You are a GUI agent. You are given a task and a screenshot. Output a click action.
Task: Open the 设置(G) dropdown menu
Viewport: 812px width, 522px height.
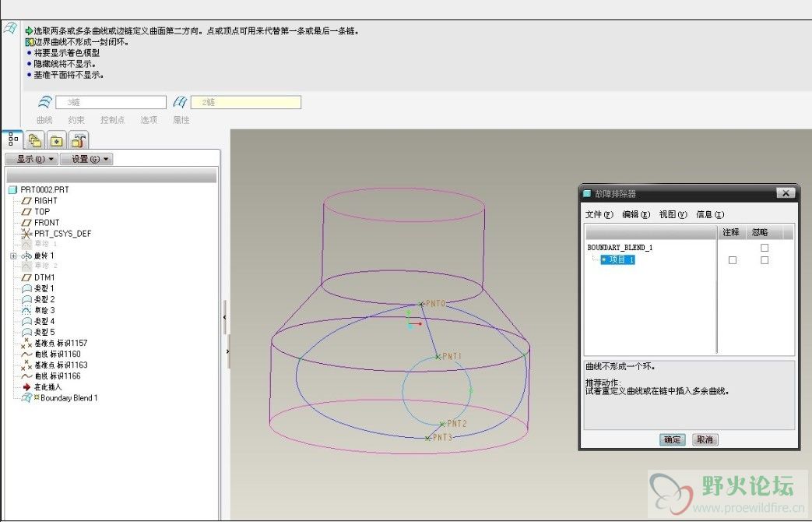(86, 159)
